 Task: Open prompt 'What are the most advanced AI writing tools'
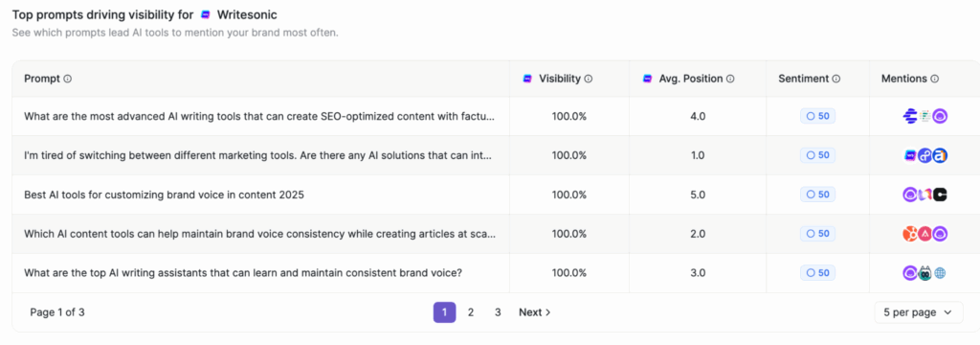(259, 116)
